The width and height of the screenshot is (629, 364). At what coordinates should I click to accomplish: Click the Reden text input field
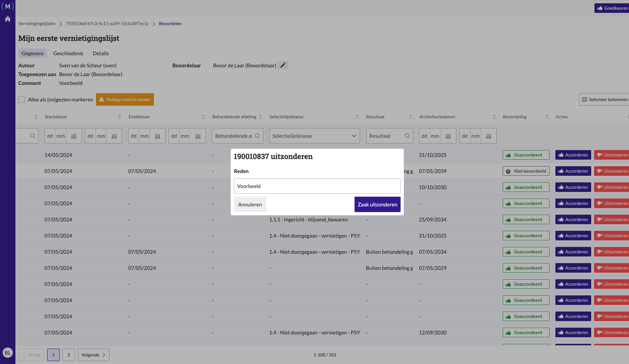317,186
